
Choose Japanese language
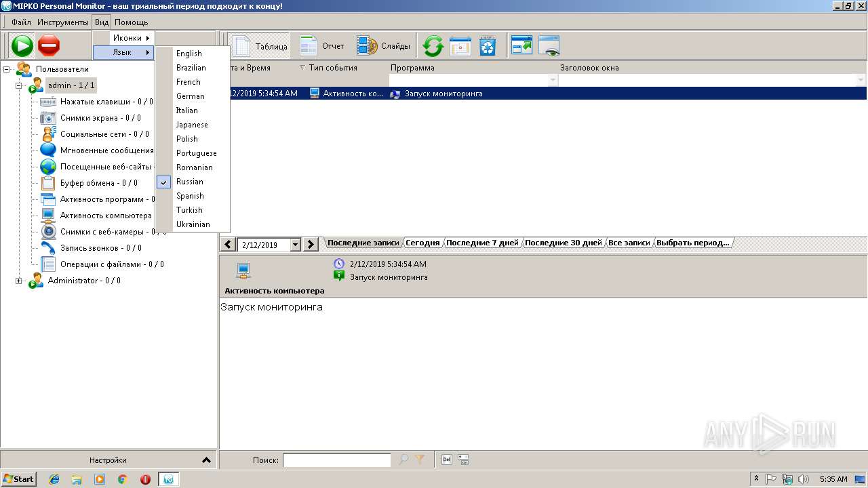[x=193, y=125]
